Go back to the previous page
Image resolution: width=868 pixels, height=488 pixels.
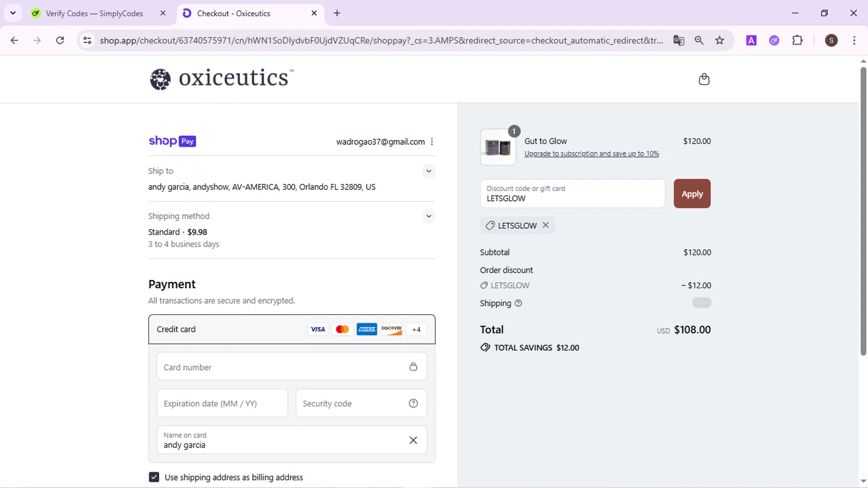pos(14,41)
